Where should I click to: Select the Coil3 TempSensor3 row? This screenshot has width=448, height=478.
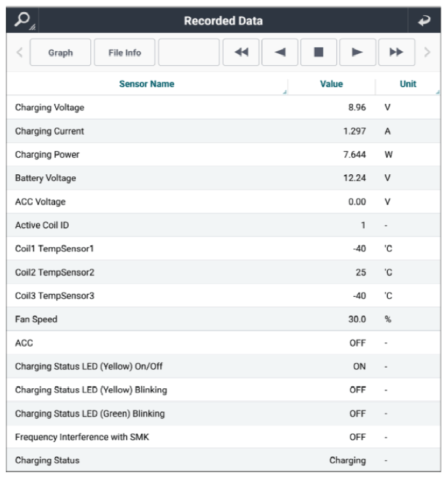[223, 295]
